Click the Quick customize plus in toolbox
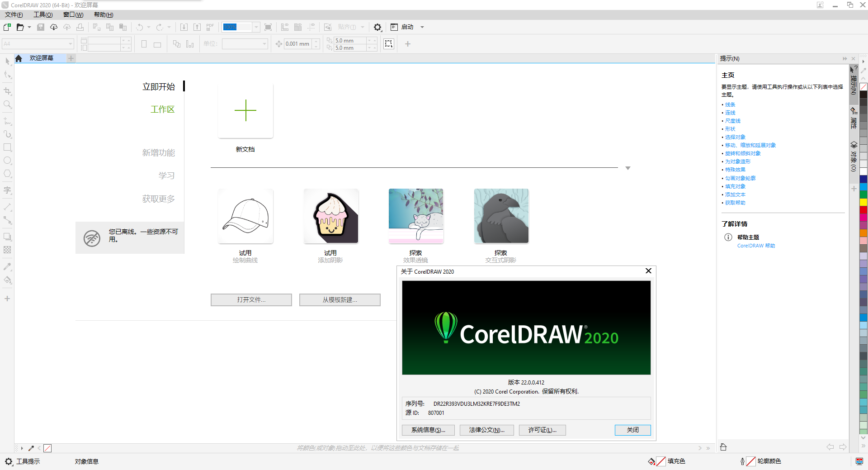 tap(7, 299)
